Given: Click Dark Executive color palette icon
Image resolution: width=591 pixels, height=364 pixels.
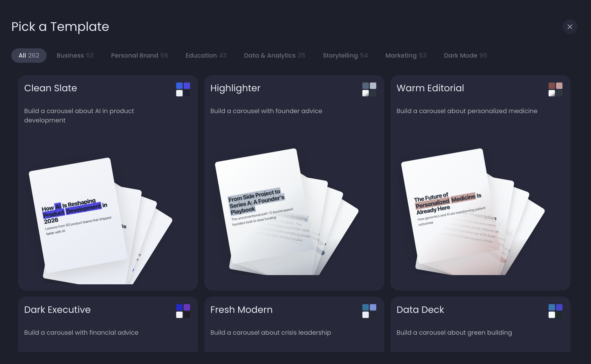Looking at the screenshot, I should [x=183, y=311].
